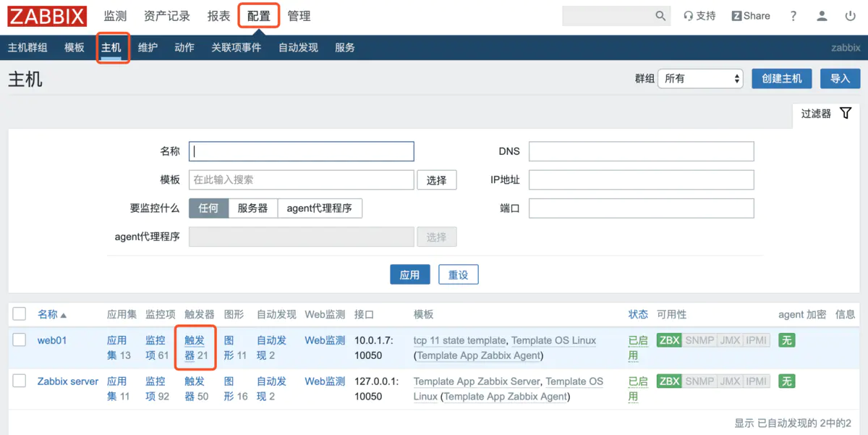Click the JMX badge for Zabbix server
The height and width of the screenshot is (435, 868).
(730, 381)
